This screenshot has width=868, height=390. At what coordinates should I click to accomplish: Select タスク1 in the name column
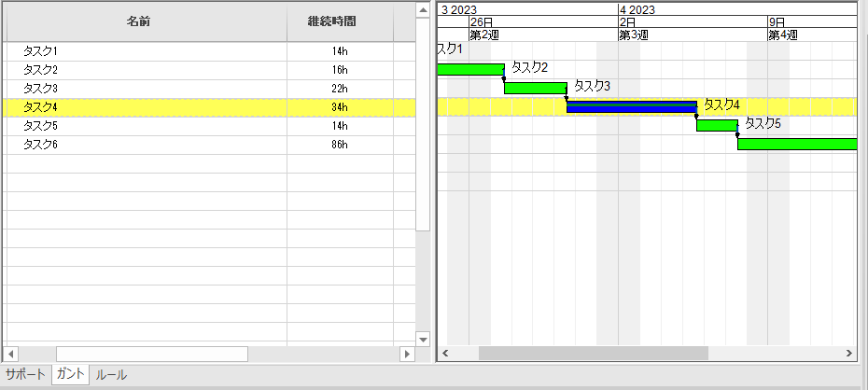[x=40, y=51]
